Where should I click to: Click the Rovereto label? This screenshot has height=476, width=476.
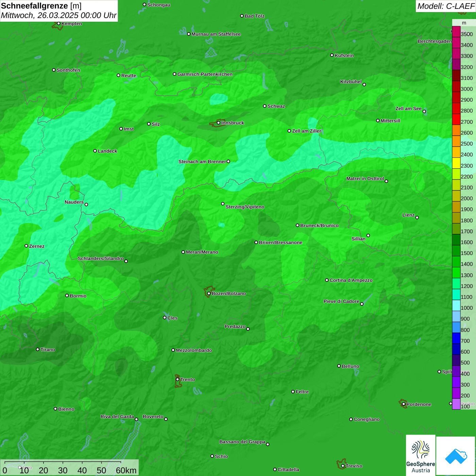click(153, 417)
